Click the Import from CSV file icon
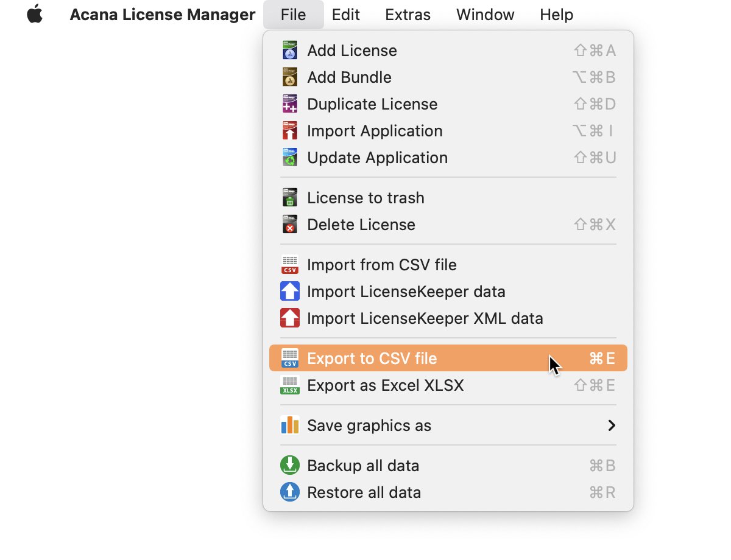The height and width of the screenshot is (560, 731). click(x=290, y=265)
